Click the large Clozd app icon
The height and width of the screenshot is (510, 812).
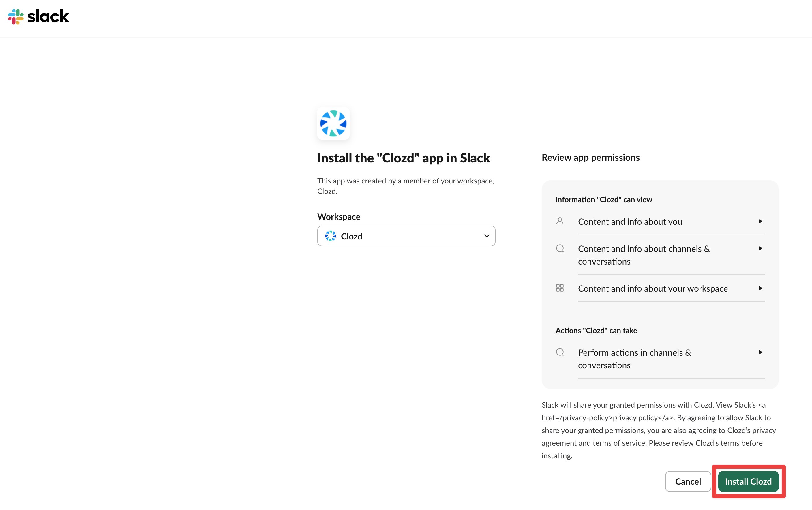tap(333, 123)
